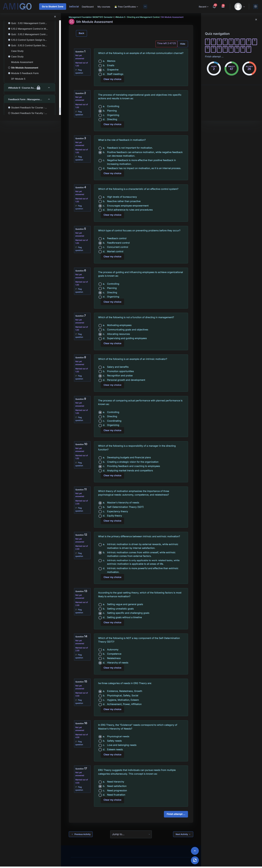Flag question 1
This screenshot has height=868, width=262.
(79, 71)
